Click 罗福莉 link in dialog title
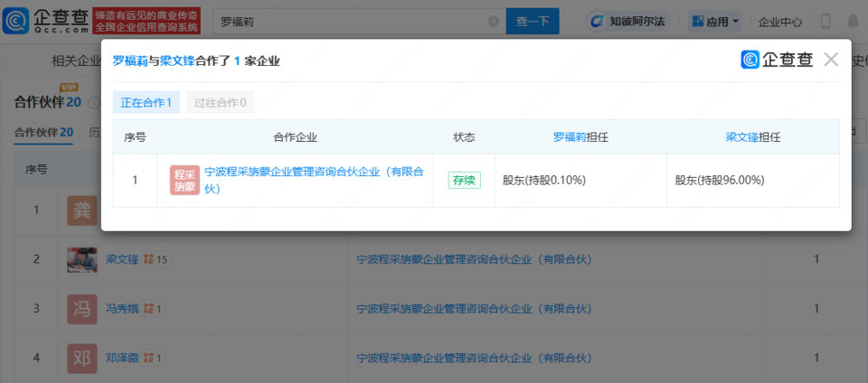Image resolution: width=868 pixels, height=383 pixels. pyautogui.click(x=130, y=61)
